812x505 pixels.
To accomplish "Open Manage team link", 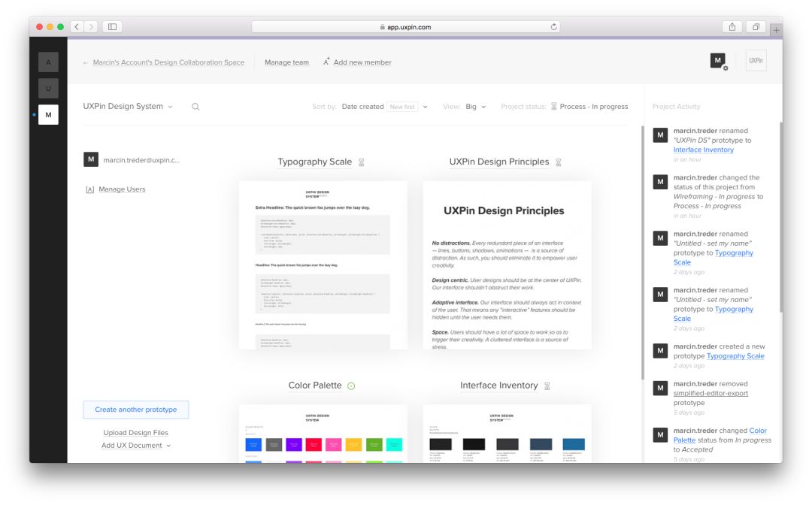I will click(287, 62).
